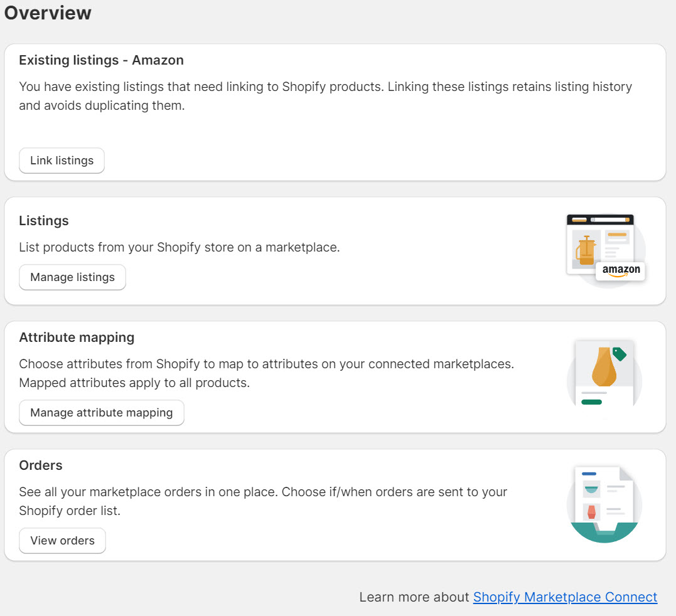Open Manage attribute mapping
676x616 pixels.
pos(102,413)
